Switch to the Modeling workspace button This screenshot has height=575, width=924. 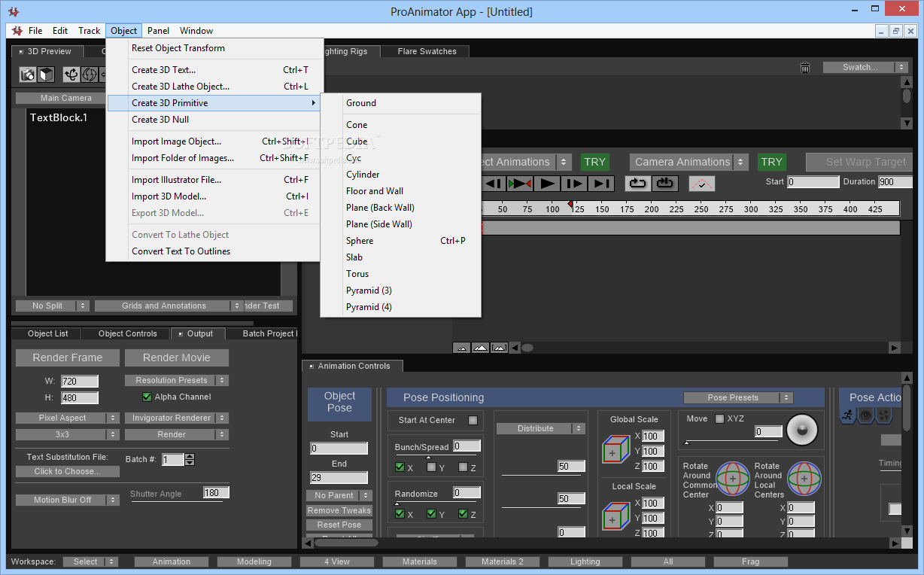point(254,561)
